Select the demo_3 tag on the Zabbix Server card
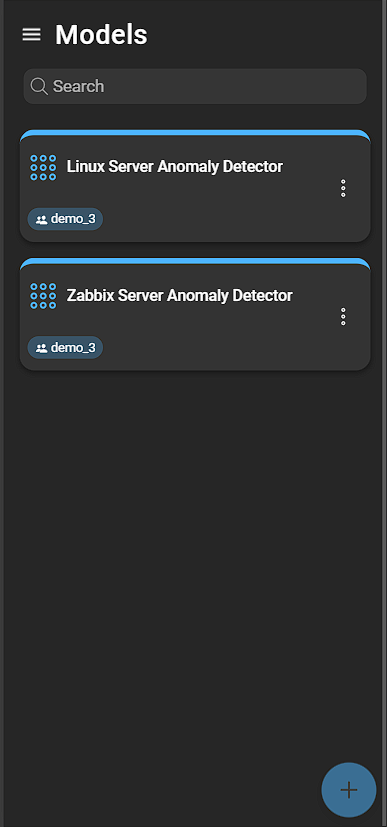 pyautogui.click(x=65, y=347)
